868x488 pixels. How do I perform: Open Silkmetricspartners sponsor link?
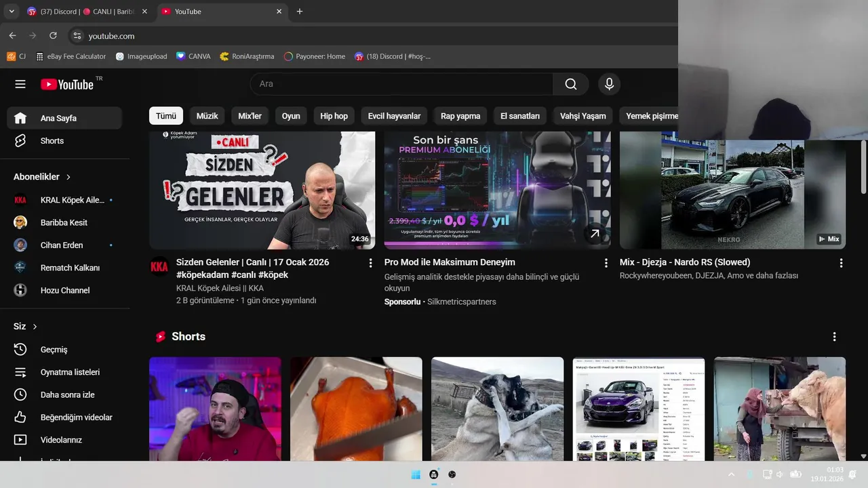461,302
